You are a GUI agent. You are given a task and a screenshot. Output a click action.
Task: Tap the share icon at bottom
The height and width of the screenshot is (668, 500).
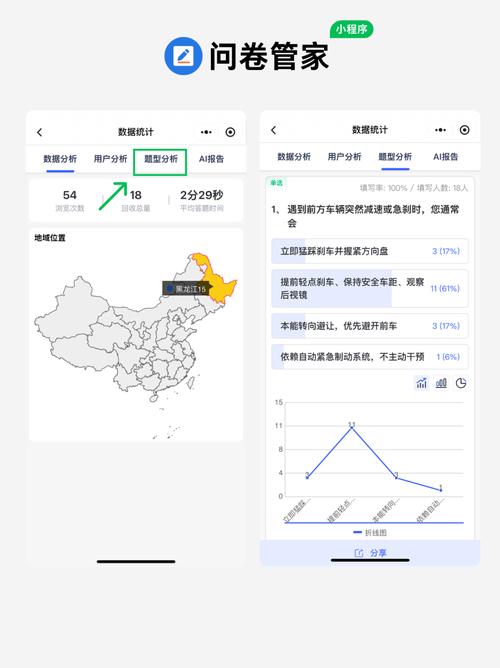click(359, 553)
